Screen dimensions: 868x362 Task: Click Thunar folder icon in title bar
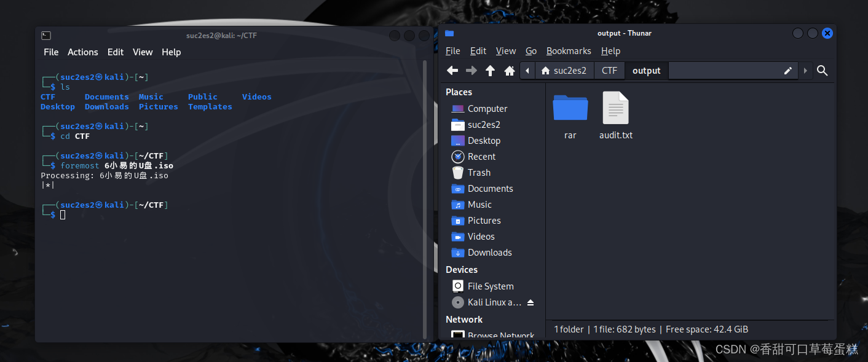tap(449, 33)
